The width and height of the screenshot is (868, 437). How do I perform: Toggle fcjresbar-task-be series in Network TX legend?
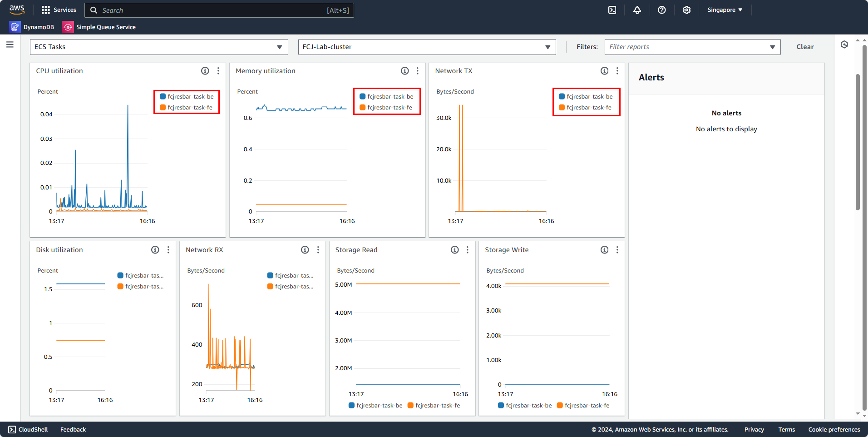point(586,97)
